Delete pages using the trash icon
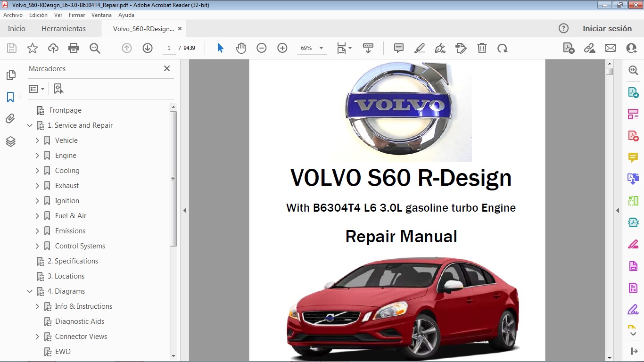The height and width of the screenshot is (362, 644). tap(482, 48)
